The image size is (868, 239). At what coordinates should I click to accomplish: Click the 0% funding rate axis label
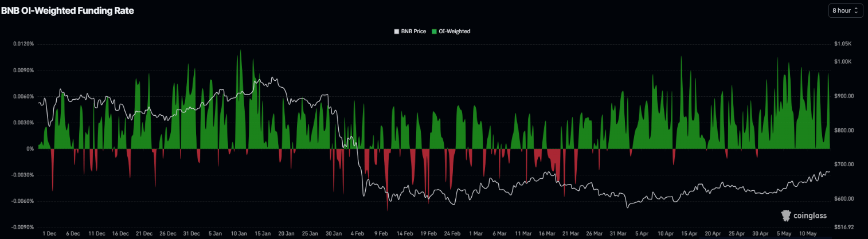click(x=30, y=149)
